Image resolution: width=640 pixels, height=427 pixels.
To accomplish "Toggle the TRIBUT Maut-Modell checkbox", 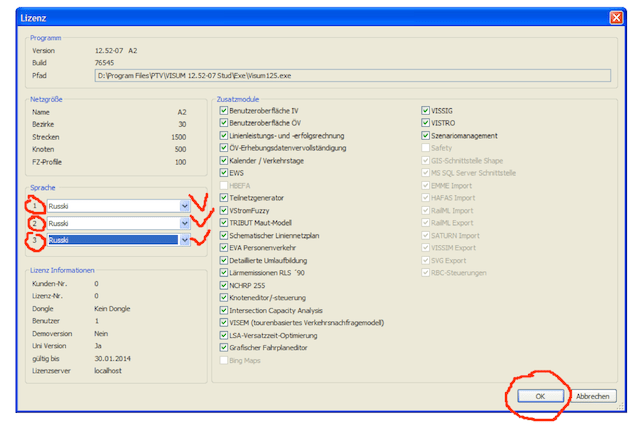I will 223,222.
